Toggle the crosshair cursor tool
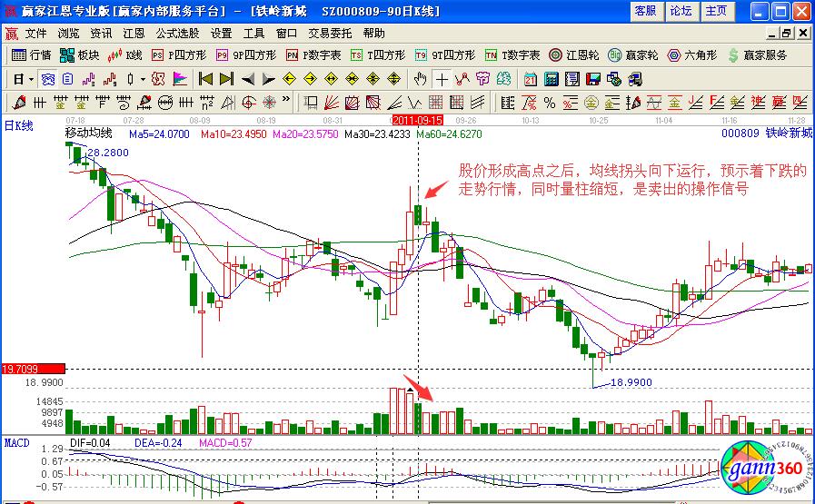This screenshot has width=815, height=504. point(442,79)
